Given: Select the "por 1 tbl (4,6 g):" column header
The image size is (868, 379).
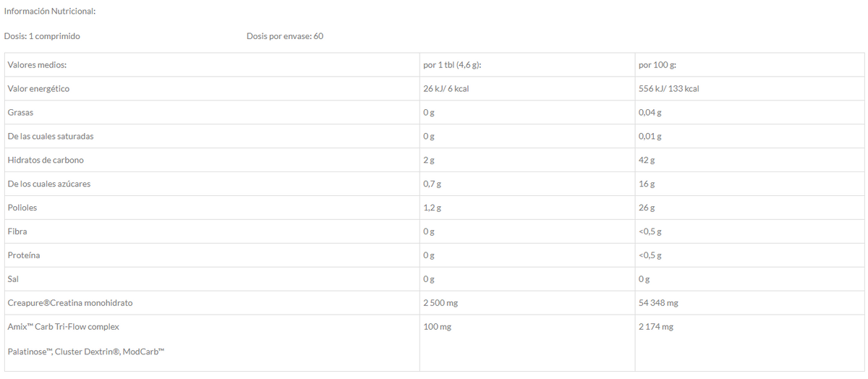Looking at the screenshot, I should 452,65.
